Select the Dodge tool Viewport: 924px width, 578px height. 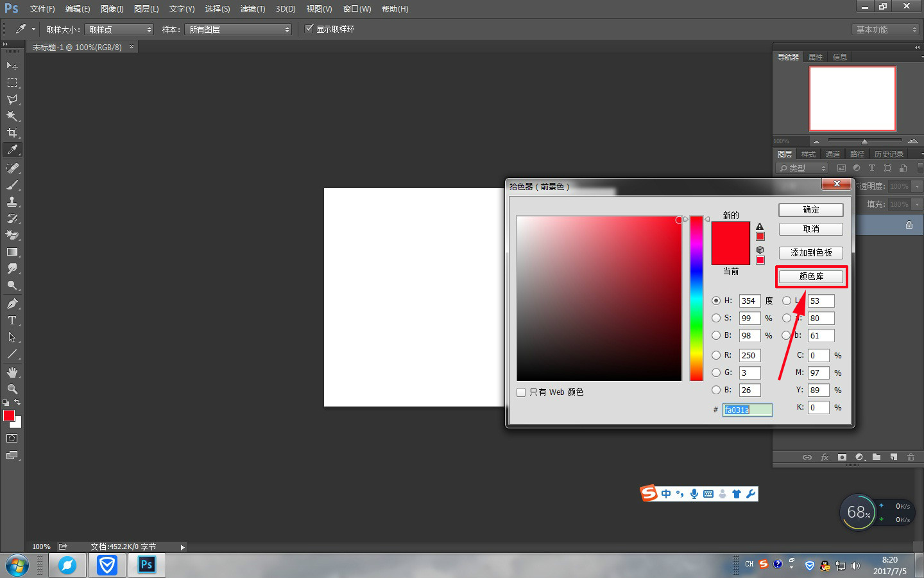[12, 285]
